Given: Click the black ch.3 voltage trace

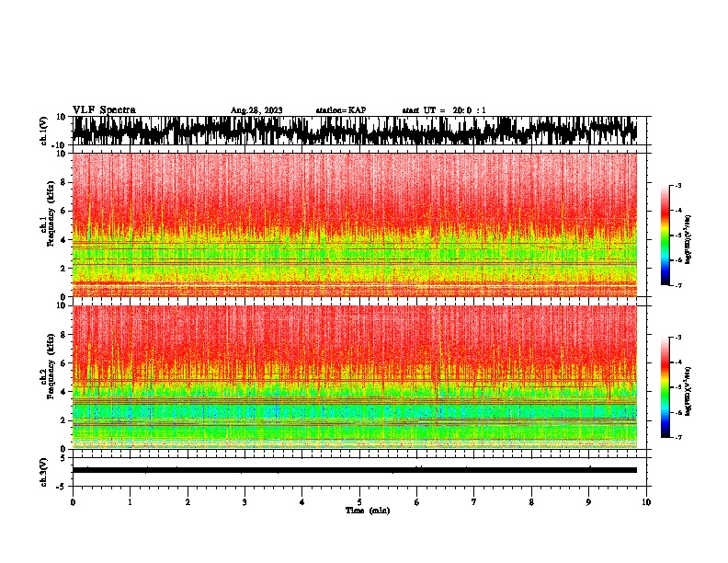Looking at the screenshot, I should click(x=354, y=470).
